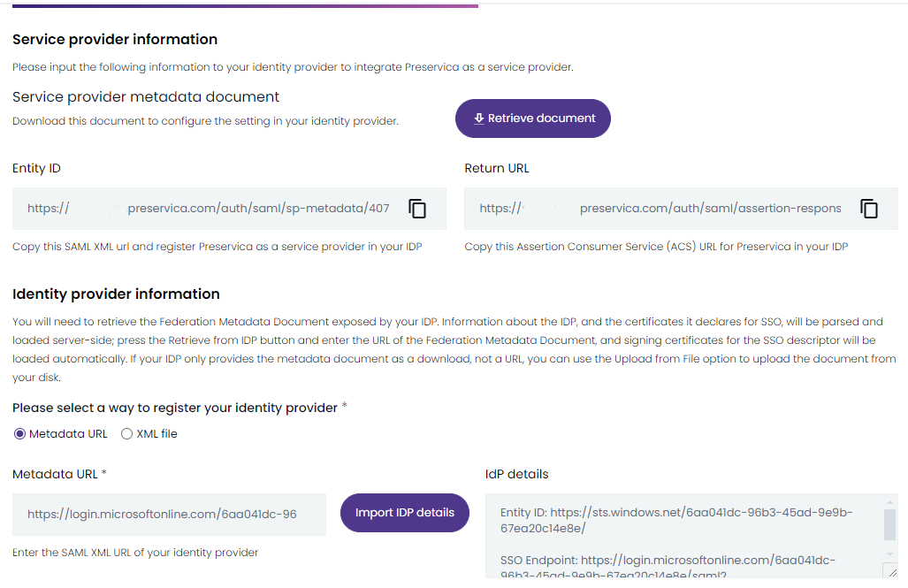Image resolution: width=908 pixels, height=588 pixels.
Task: Click the Retrieve document button
Action: (533, 118)
